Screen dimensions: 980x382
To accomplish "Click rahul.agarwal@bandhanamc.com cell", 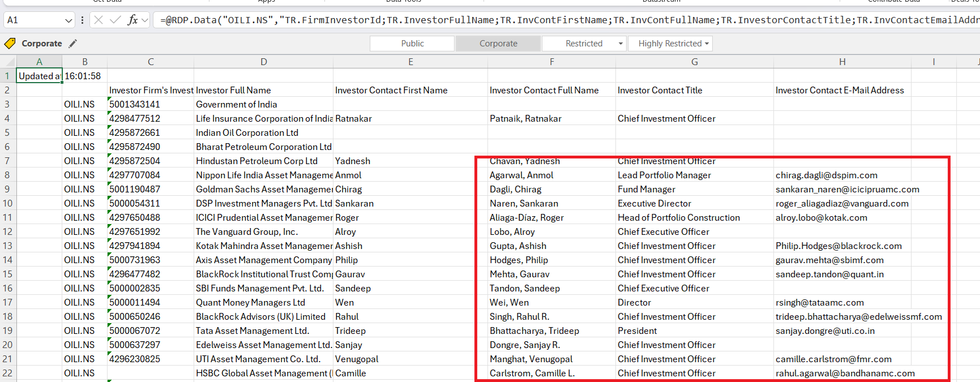I will [x=842, y=373].
